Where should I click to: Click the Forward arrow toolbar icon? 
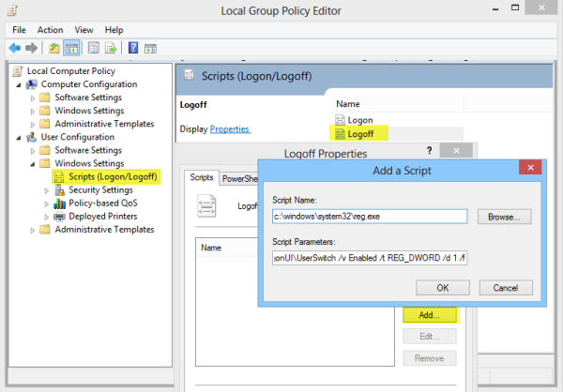tap(33, 48)
